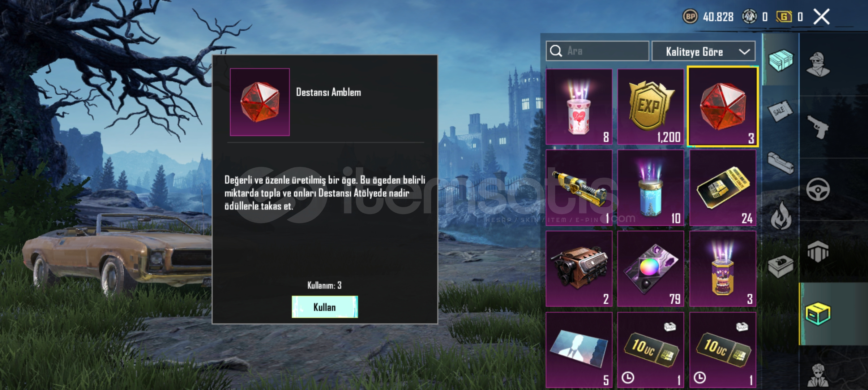The width and height of the screenshot is (868, 390).
Task: Click the BP currency balance icon
Action: pyautogui.click(x=690, y=17)
